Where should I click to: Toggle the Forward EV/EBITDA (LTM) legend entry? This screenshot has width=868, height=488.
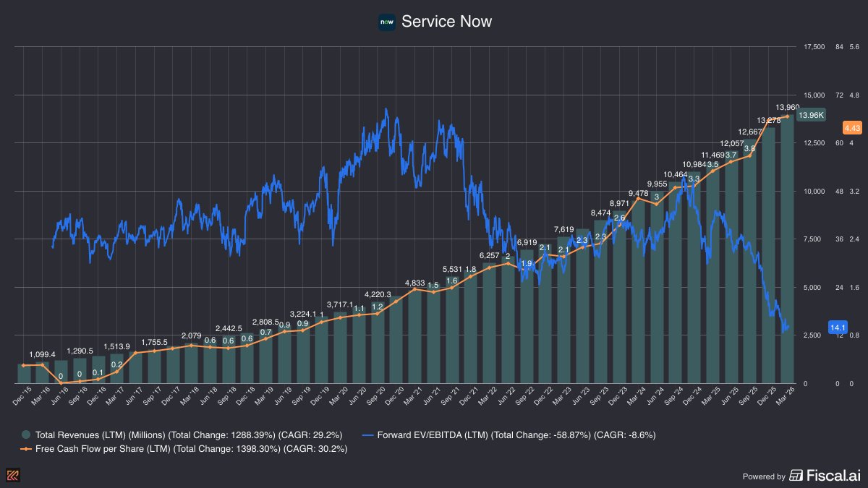point(508,435)
